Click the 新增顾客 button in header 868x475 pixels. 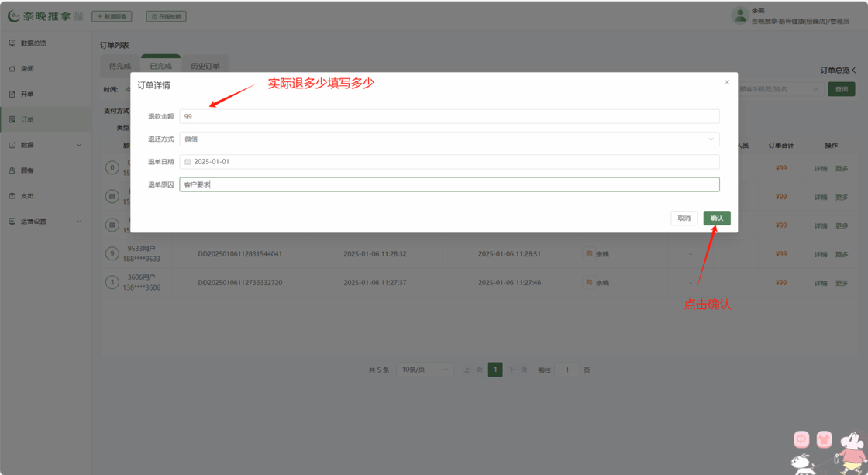click(x=112, y=16)
